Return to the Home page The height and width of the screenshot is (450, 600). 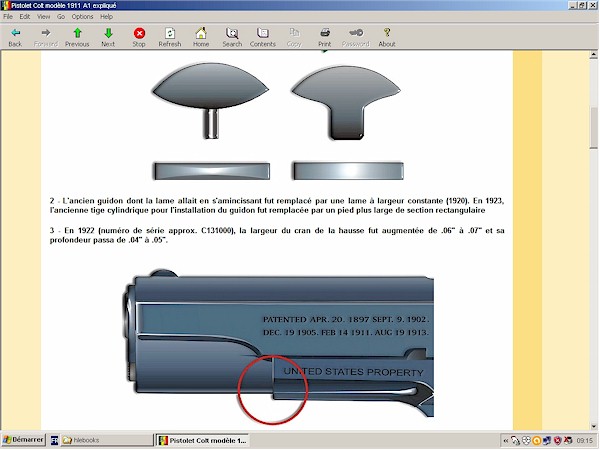[x=201, y=37]
